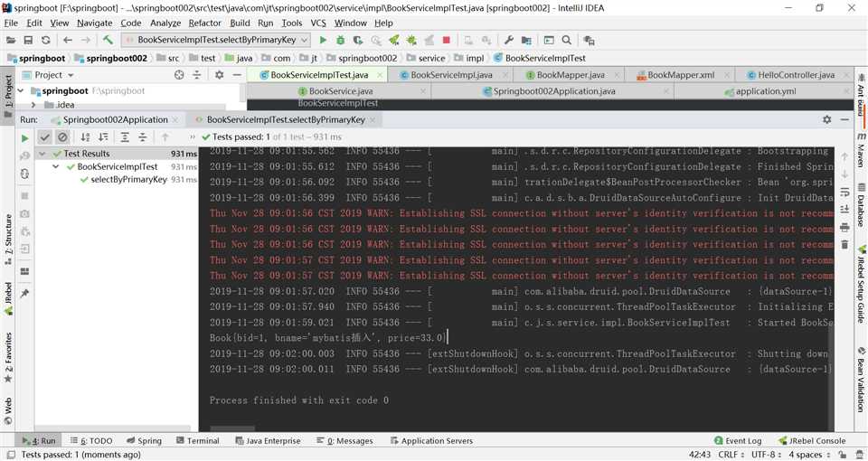The image size is (868, 461).
Task: Collapse all test result nodes
Action: (143, 137)
